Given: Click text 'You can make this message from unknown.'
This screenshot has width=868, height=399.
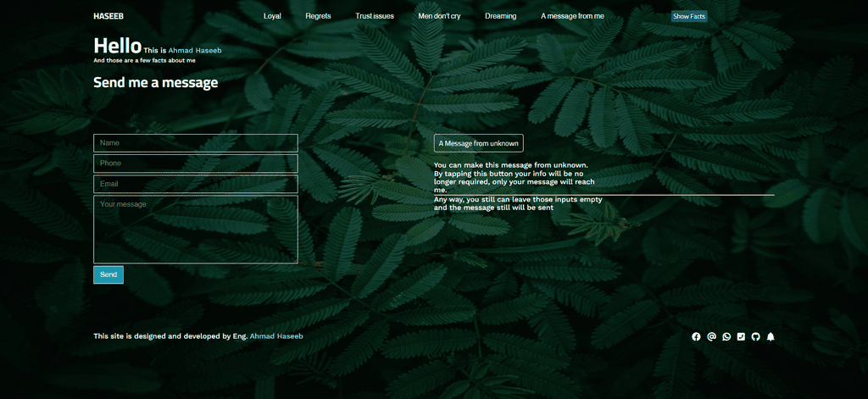Looking at the screenshot, I should click(x=511, y=165).
